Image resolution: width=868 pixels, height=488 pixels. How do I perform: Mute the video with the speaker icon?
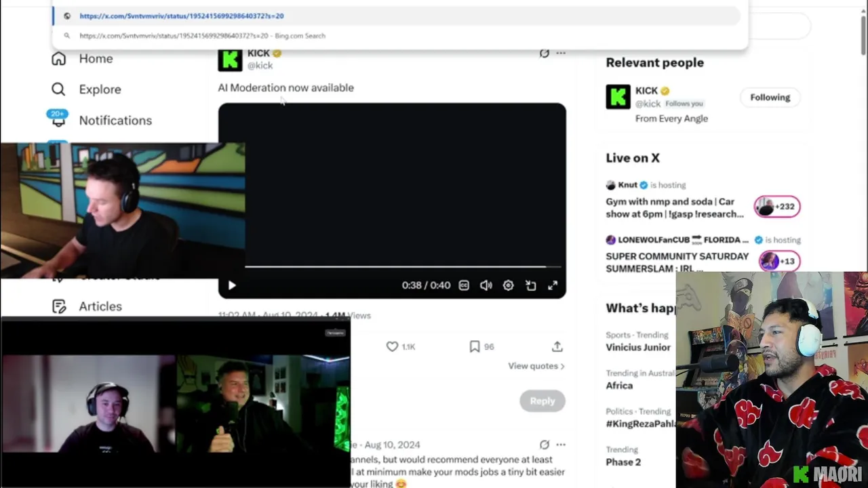(x=486, y=285)
